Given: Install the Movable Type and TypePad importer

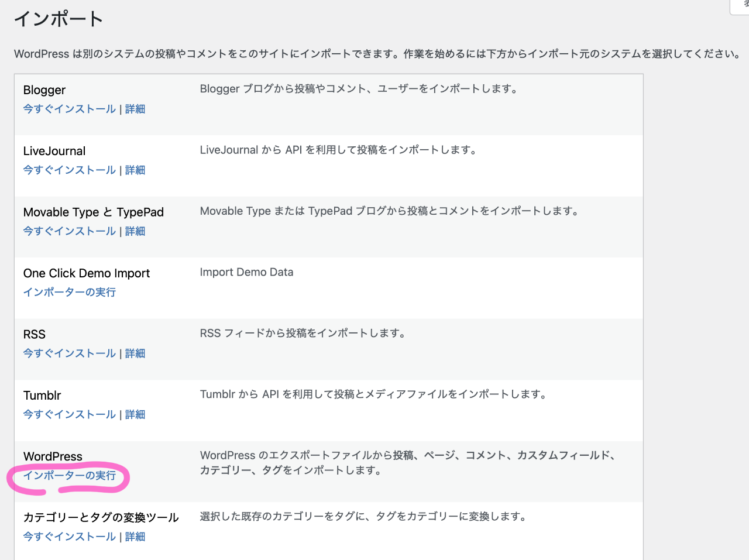Looking at the screenshot, I should 70,232.
